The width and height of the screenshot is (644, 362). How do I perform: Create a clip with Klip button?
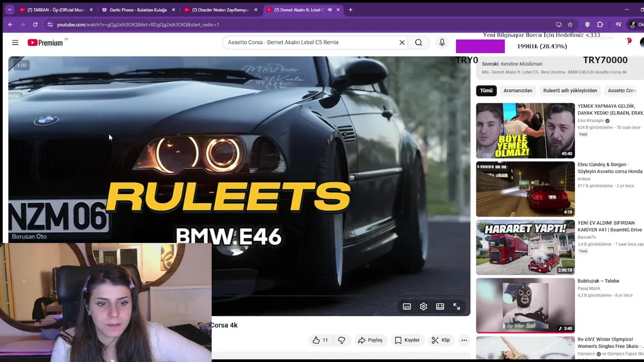coord(441,340)
